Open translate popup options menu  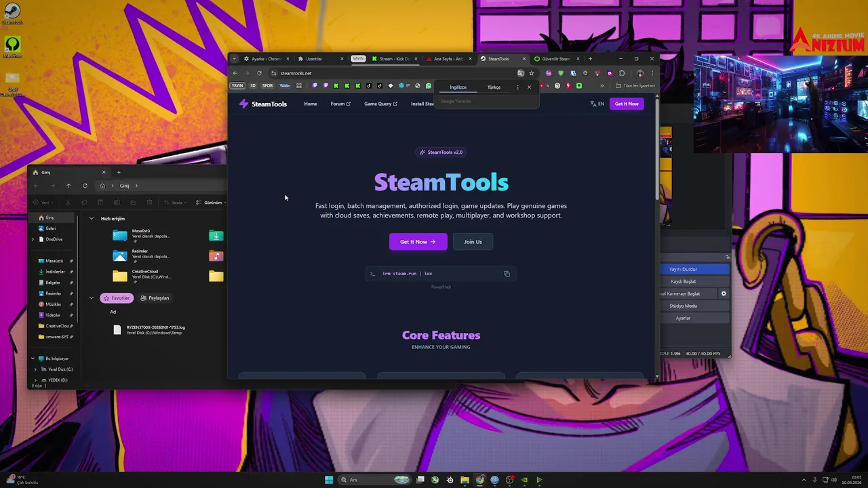click(517, 87)
